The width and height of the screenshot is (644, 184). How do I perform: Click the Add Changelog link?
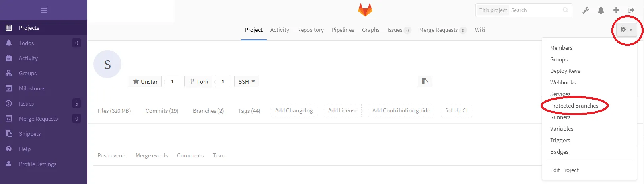(294, 110)
